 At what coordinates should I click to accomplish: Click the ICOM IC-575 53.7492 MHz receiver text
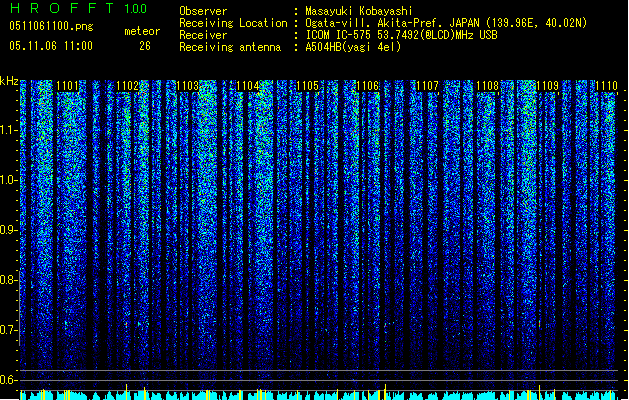tap(401, 35)
